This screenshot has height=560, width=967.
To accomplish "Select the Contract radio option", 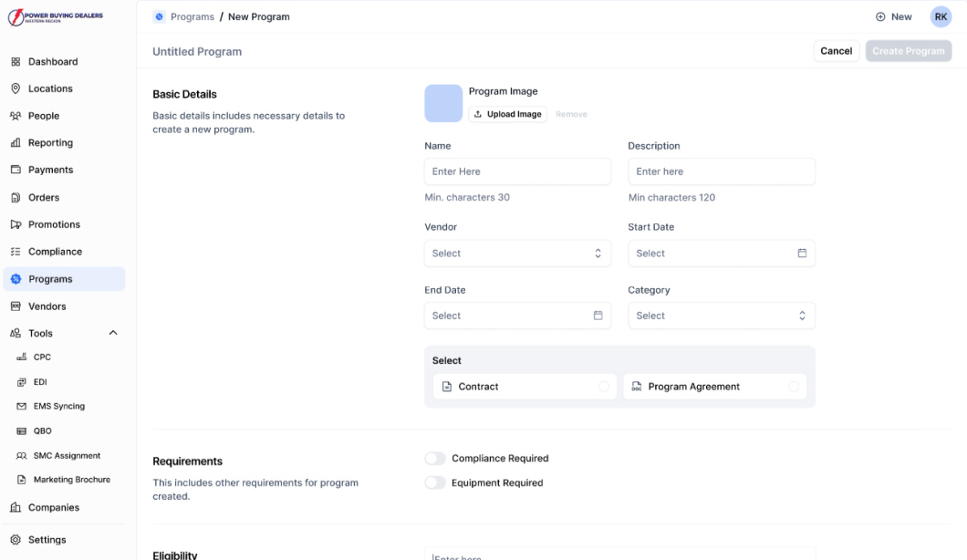I will point(604,387).
